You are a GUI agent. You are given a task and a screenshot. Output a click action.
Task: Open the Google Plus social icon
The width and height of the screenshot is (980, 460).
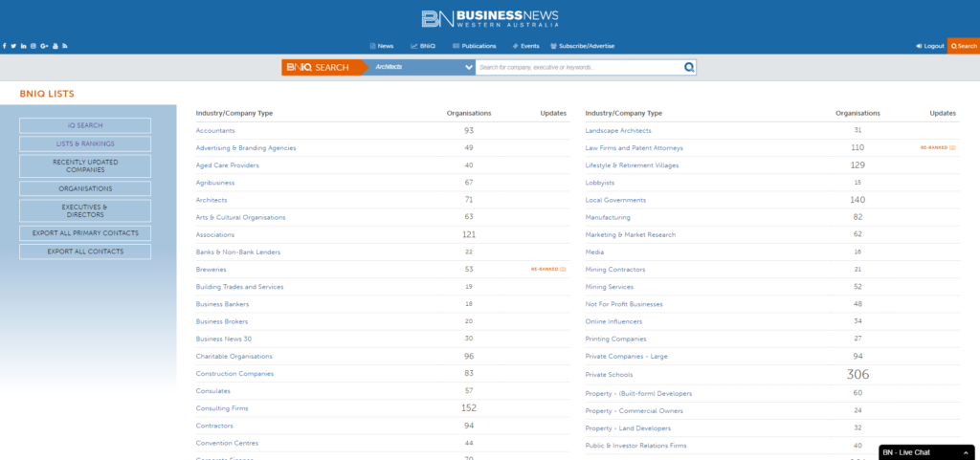click(x=44, y=46)
